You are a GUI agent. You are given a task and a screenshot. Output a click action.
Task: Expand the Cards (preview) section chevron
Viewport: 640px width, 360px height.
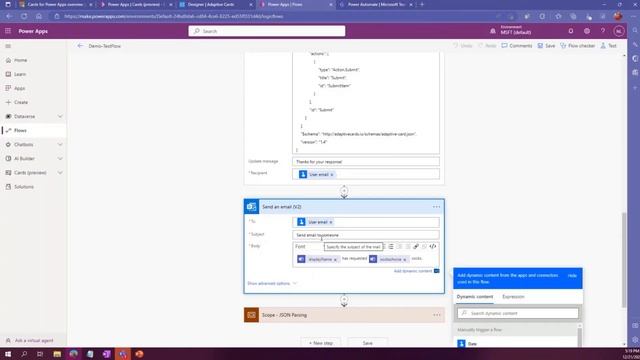tap(60, 173)
